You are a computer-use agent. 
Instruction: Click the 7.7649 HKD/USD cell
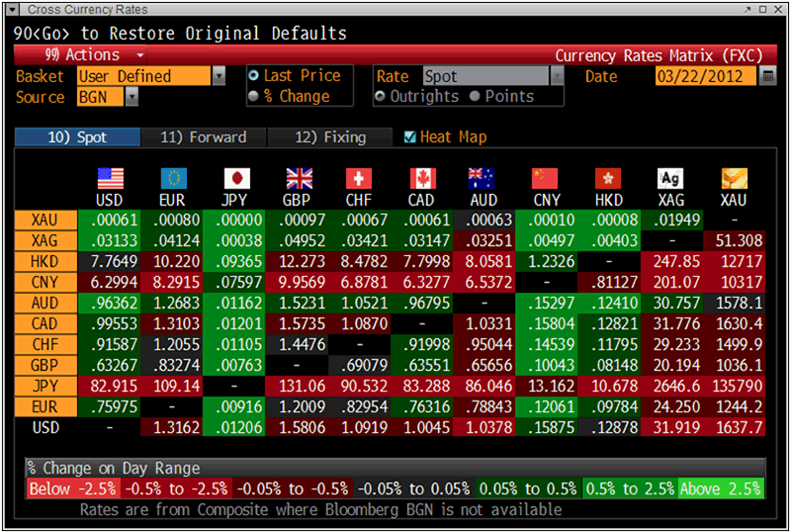(109, 261)
